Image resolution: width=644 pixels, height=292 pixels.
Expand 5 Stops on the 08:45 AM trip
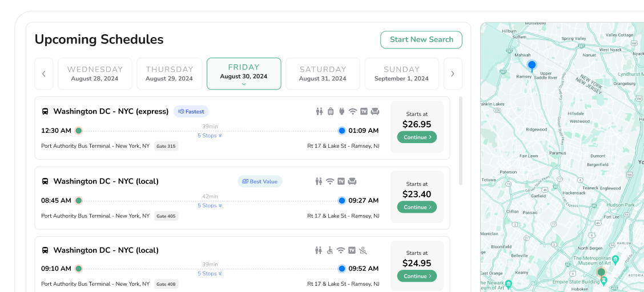[210, 205]
